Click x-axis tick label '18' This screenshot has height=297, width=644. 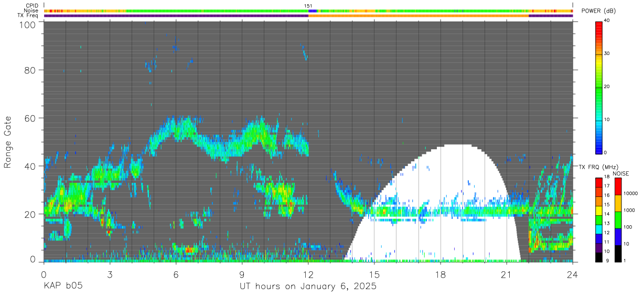441,274
